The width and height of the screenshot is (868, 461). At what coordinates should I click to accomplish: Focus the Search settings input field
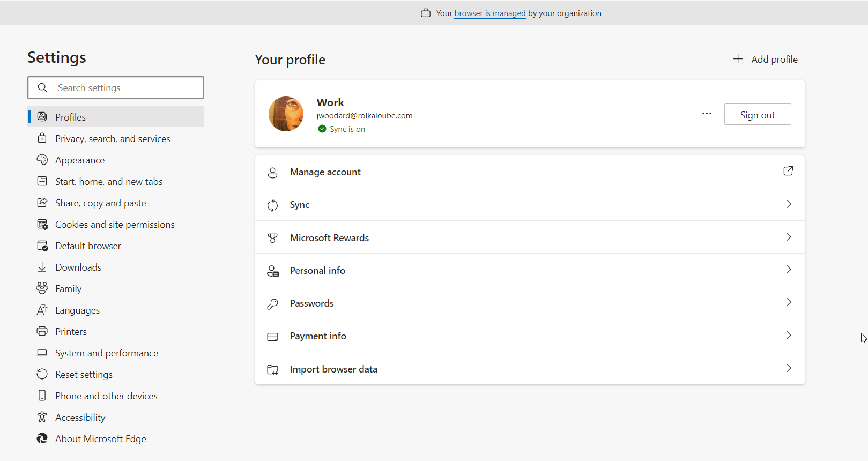(128, 88)
